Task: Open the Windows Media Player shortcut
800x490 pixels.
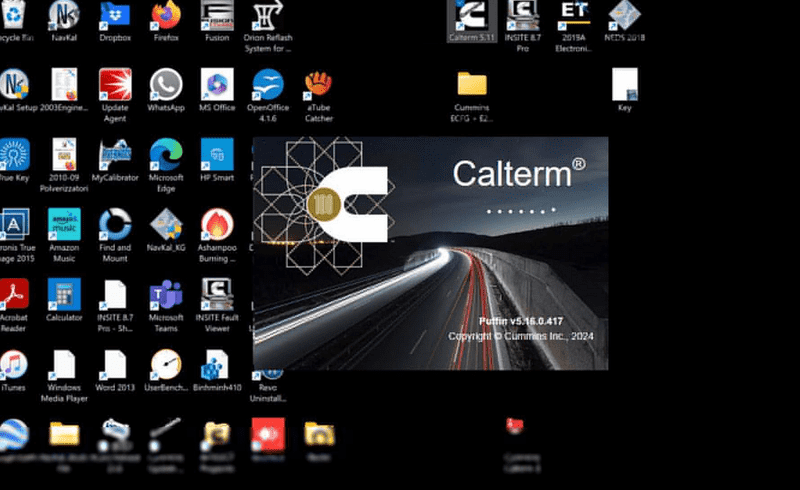Action: point(64,375)
